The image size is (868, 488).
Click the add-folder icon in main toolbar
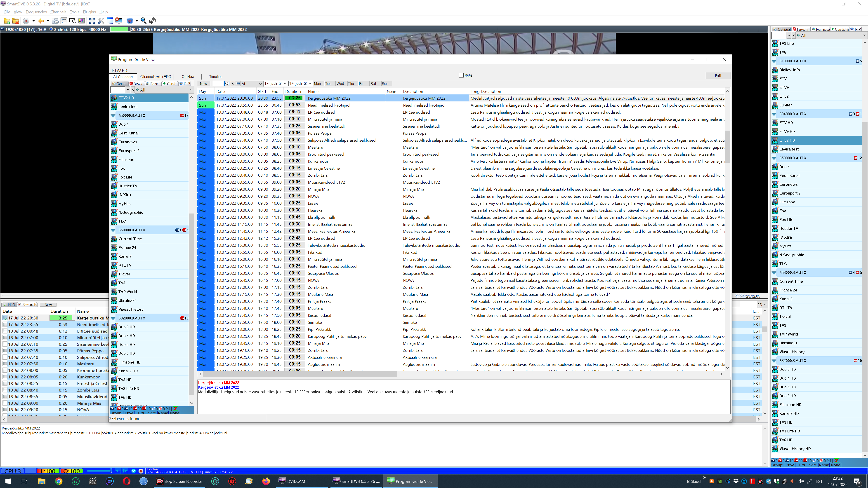tap(7, 21)
